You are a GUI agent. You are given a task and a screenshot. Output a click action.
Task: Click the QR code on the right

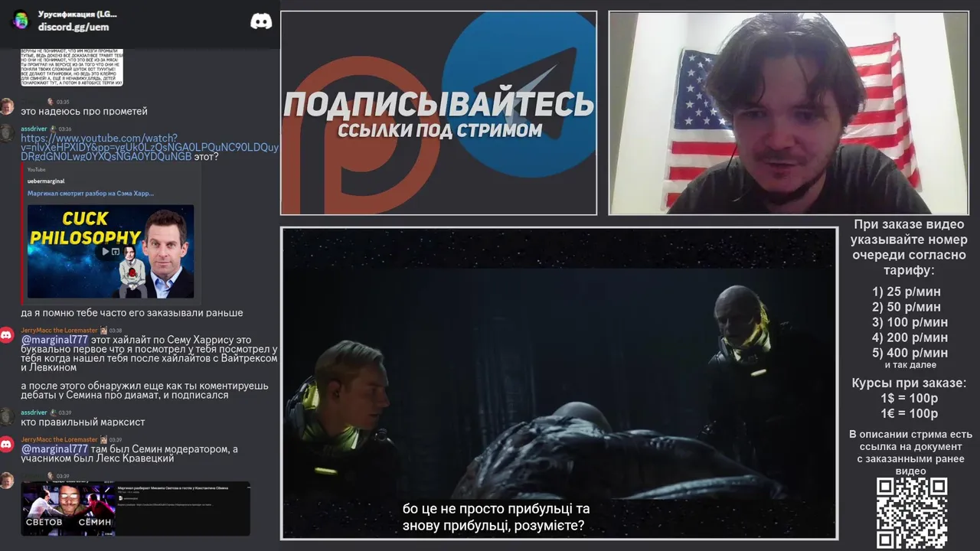click(x=912, y=513)
